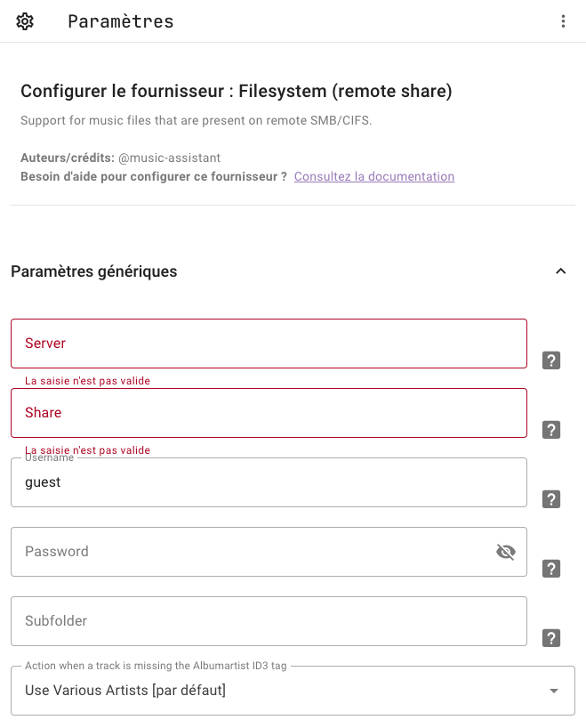Image resolution: width=586 pixels, height=728 pixels.
Task: Collapse the Paramètres génériques section
Action: 560,271
